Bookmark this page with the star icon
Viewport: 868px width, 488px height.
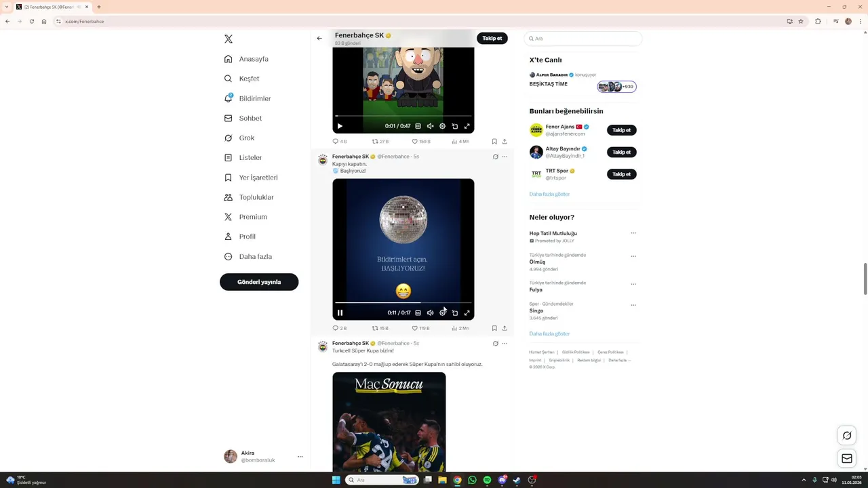[x=801, y=21]
